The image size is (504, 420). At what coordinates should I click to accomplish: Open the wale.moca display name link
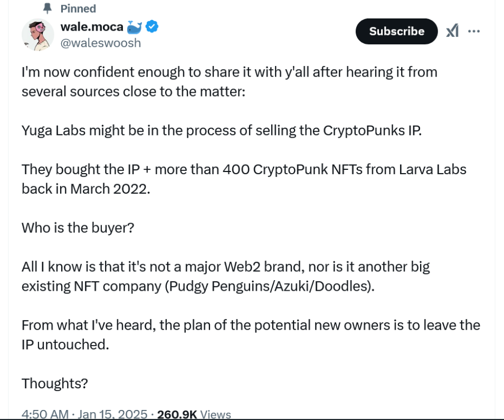coord(92,26)
